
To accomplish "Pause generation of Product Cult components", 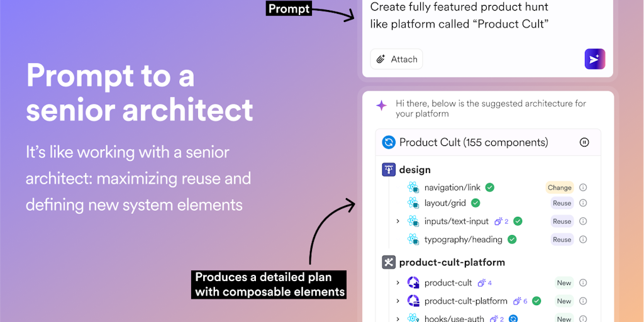I will click(x=584, y=142).
